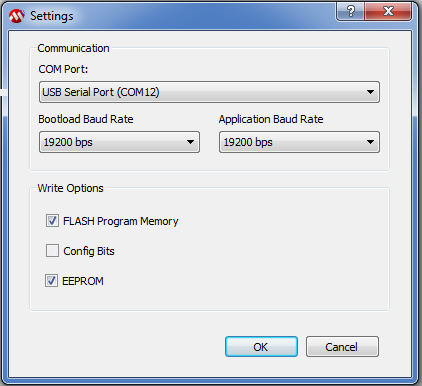Viewport: 422px width, 386px height.
Task: Click the Microchip logo in the title bar
Action: click(17, 16)
